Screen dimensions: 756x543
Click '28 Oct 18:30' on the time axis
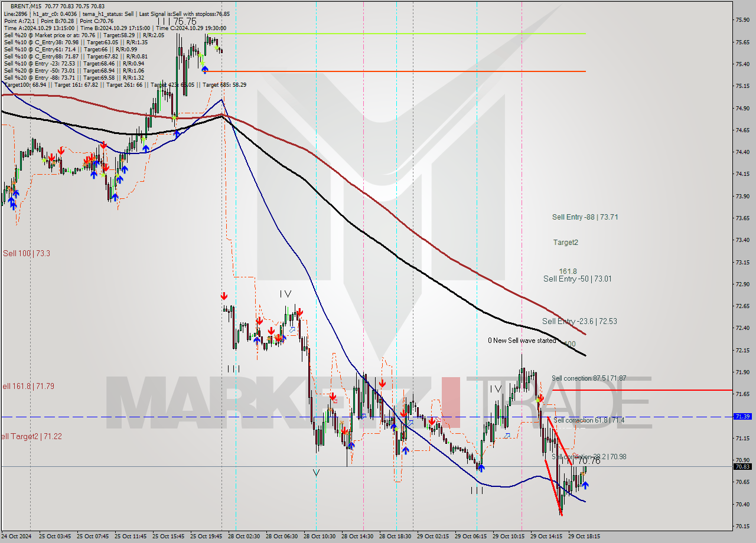pyautogui.click(x=395, y=537)
